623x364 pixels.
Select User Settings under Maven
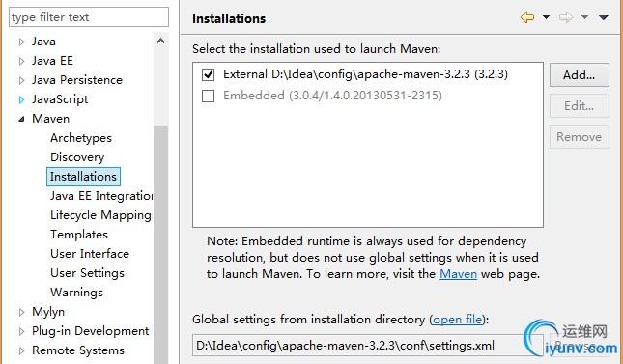[87, 273]
